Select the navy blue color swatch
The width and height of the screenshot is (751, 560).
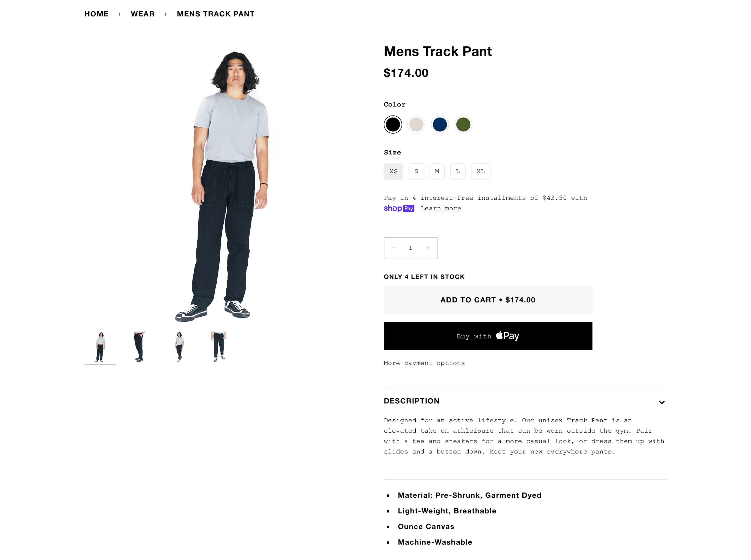tap(440, 124)
